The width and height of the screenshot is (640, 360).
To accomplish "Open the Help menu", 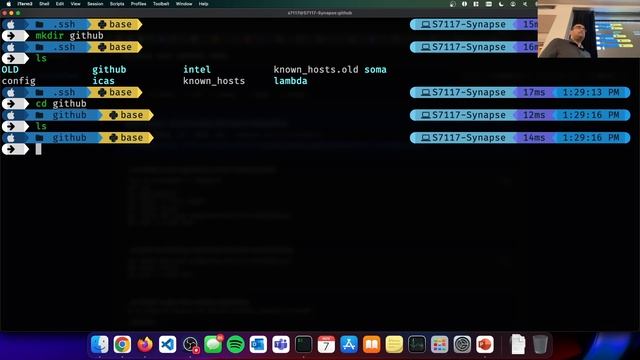I will point(203,4).
